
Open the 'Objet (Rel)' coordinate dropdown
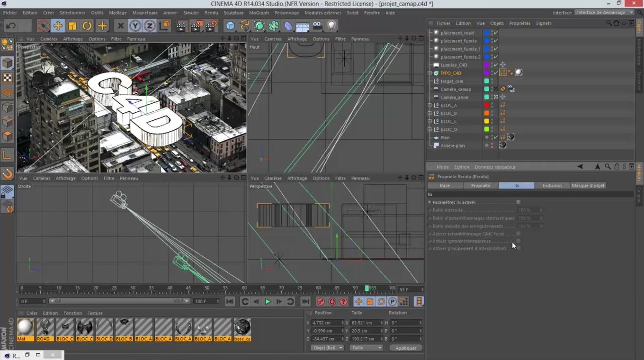[327, 348]
